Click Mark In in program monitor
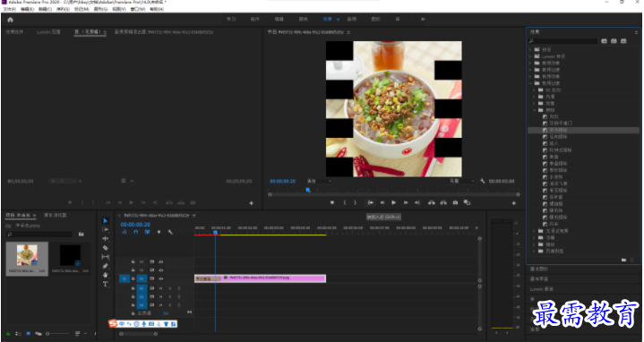The height and width of the screenshot is (342, 644). 345,202
